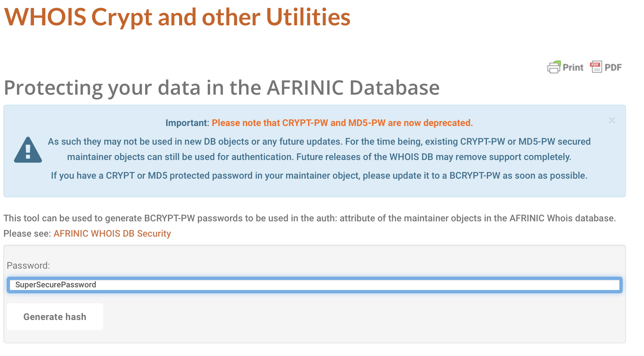
Task: Click the "If you have a CRYPT" line
Action: pos(319,176)
